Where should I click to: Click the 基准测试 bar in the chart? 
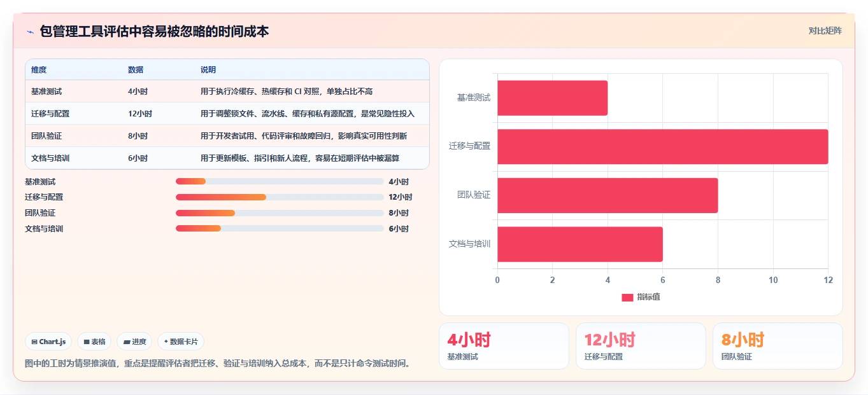tap(552, 98)
